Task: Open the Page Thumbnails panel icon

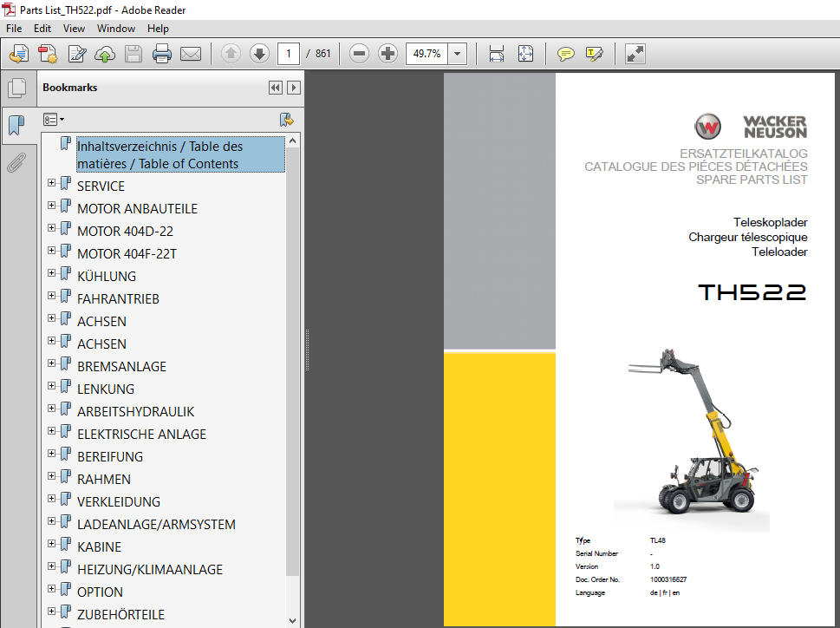Action: 16,88
